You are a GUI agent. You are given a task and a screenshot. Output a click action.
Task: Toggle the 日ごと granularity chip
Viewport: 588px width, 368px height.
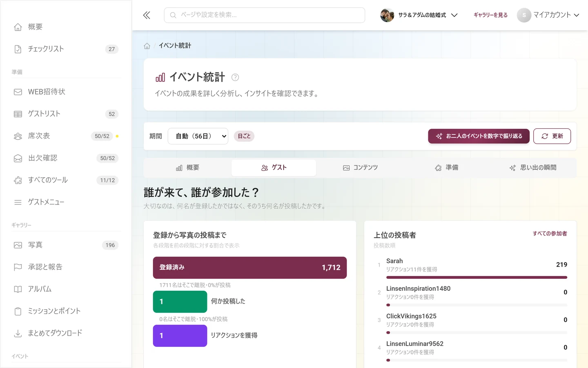pos(244,136)
